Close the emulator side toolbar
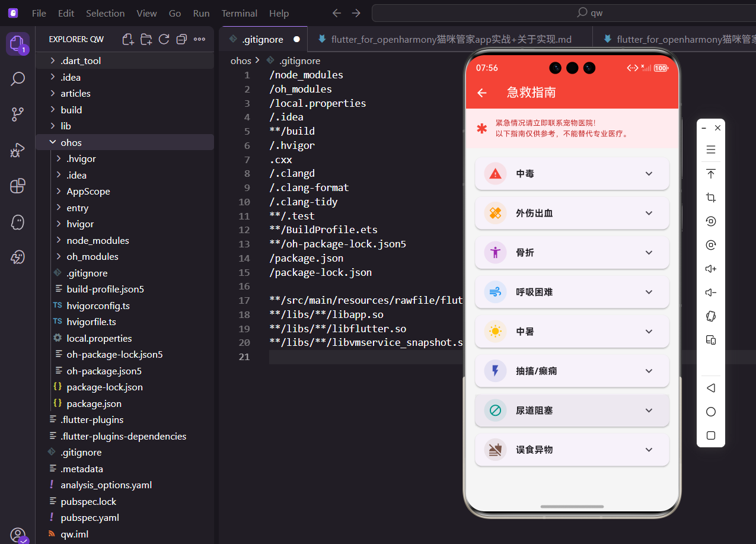The height and width of the screenshot is (544, 756). pos(718,128)
